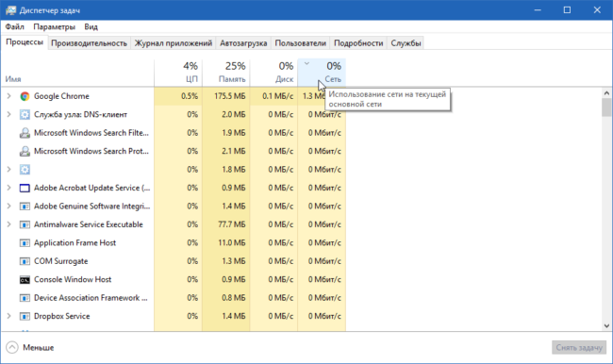Open the Параметры menu

[x=54, y=27]
